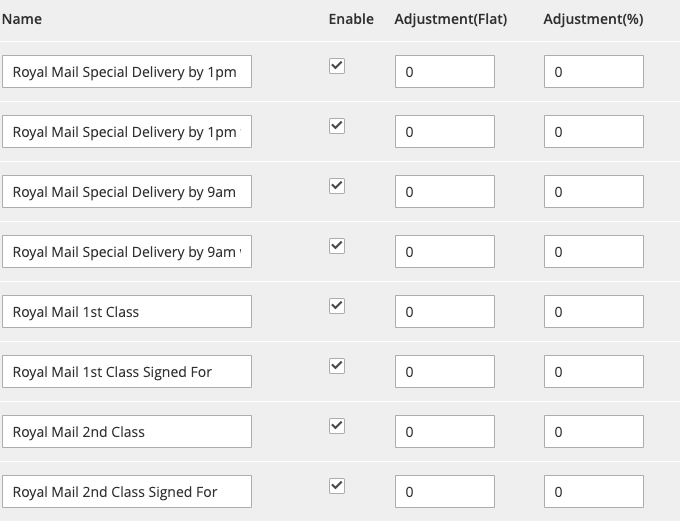Focus Royal Mail 2nd Class Signed For name field

(126, 492)
